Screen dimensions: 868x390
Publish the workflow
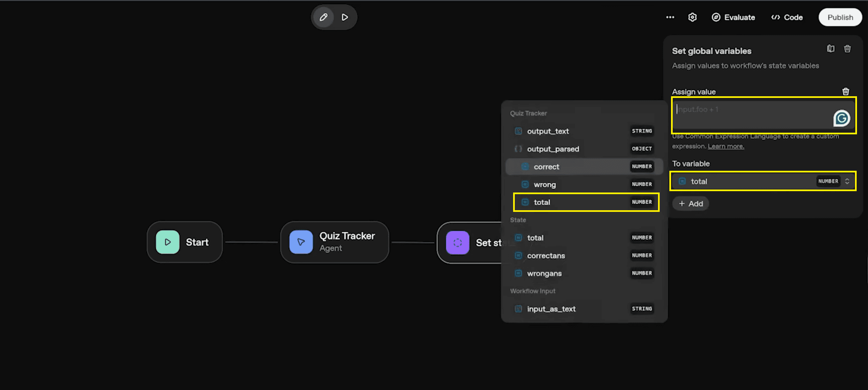840,17
